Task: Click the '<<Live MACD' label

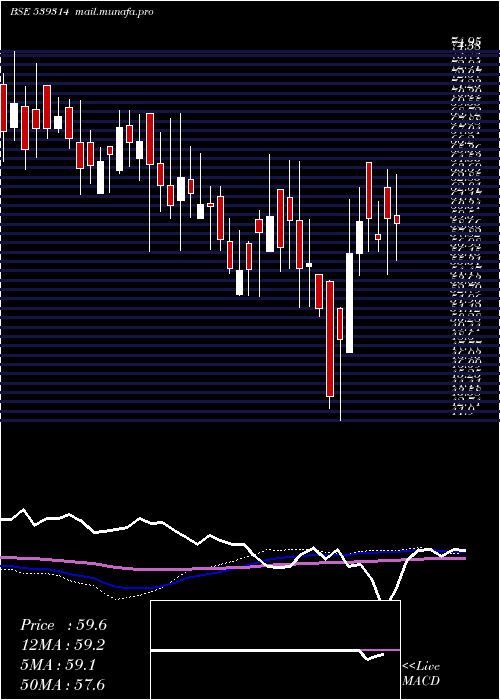Action: click(421, 674)
